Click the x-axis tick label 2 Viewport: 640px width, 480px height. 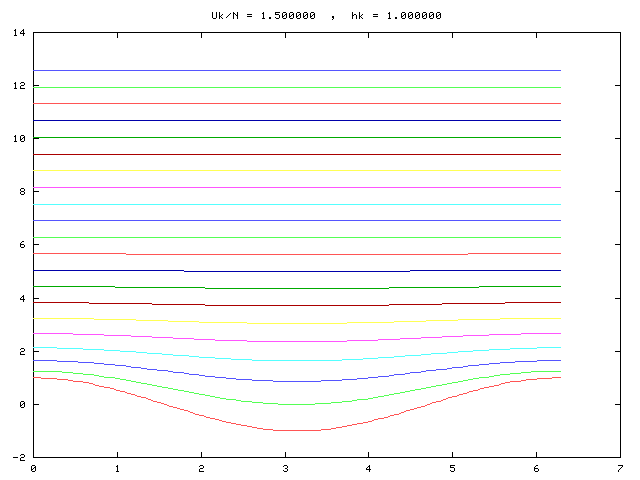point(201,468)
